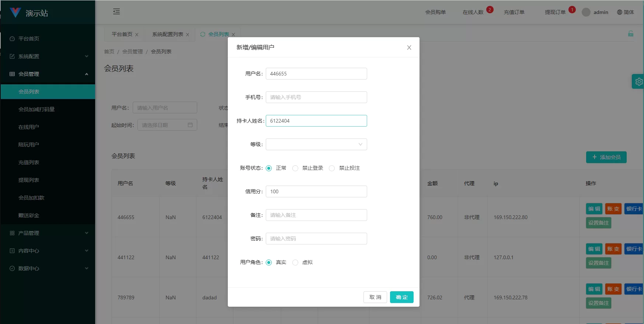Click the sidebar collapse hamburger icon
Image resolution: width=644 pixels, height=324 pixels.
pyautogui.click(x=116, y=12)
